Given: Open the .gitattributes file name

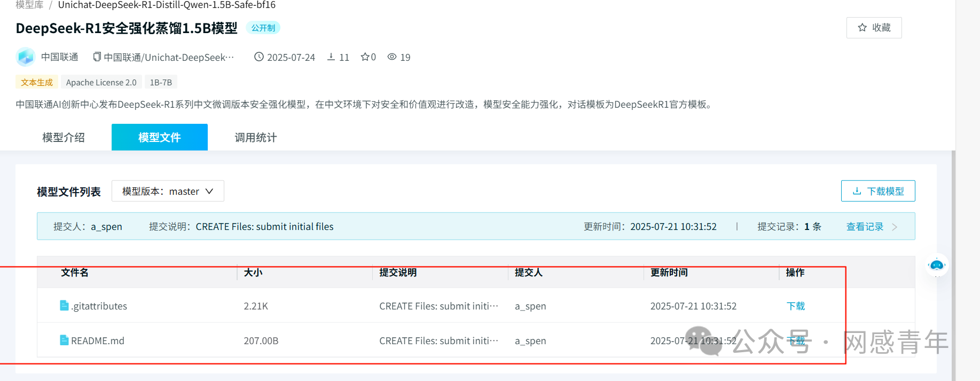Looking at the screenshot, I should point(99,306).
